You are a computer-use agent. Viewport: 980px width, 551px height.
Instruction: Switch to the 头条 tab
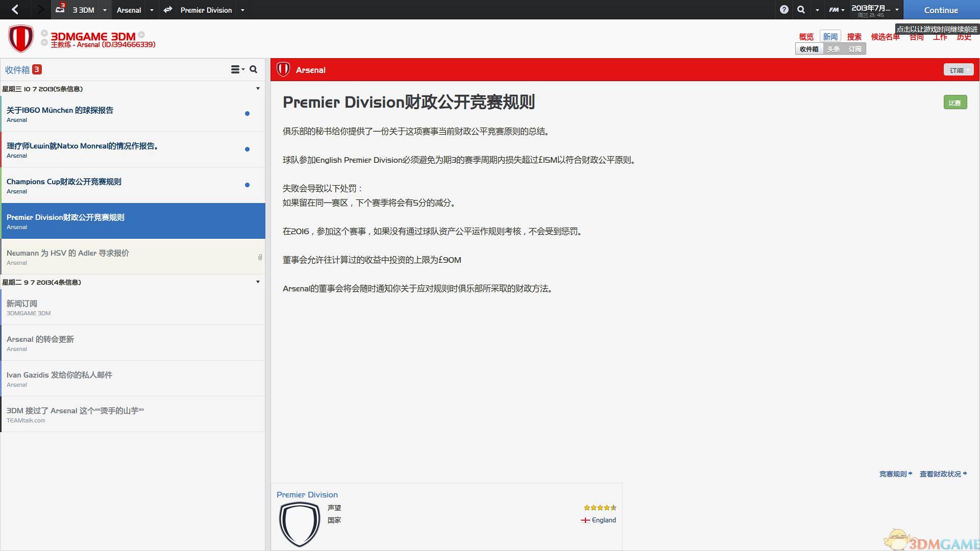[x=834, y=49]
